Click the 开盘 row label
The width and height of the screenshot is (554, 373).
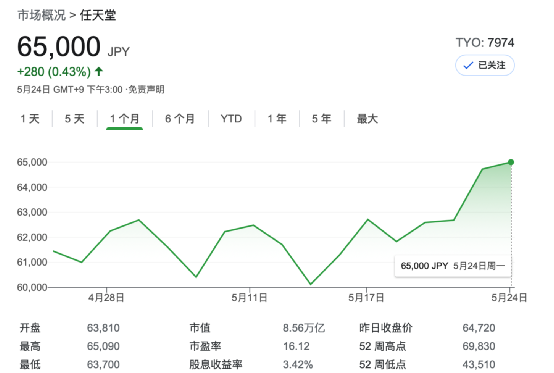point(30,328)
